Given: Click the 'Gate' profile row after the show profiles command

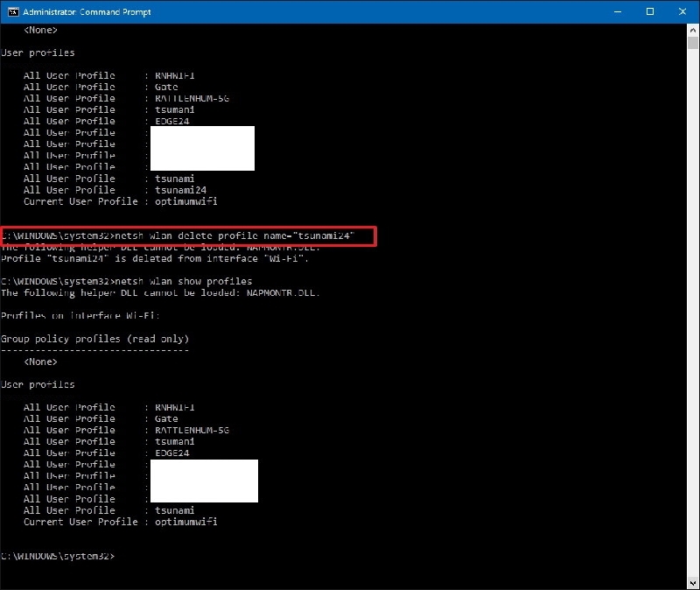Looking at the screenshot, I should 101,418.
